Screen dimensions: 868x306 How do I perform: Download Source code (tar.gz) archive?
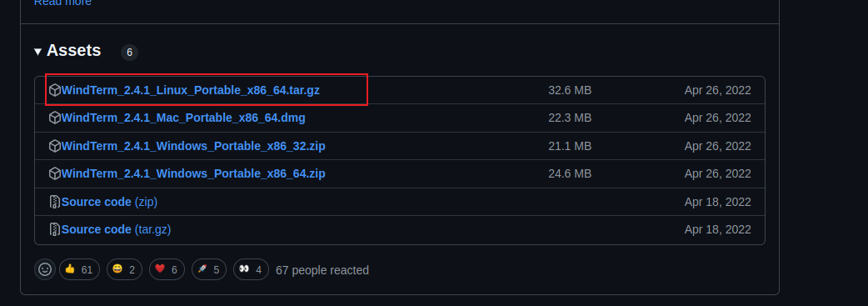pyautogui.click(x=117, y=229)
